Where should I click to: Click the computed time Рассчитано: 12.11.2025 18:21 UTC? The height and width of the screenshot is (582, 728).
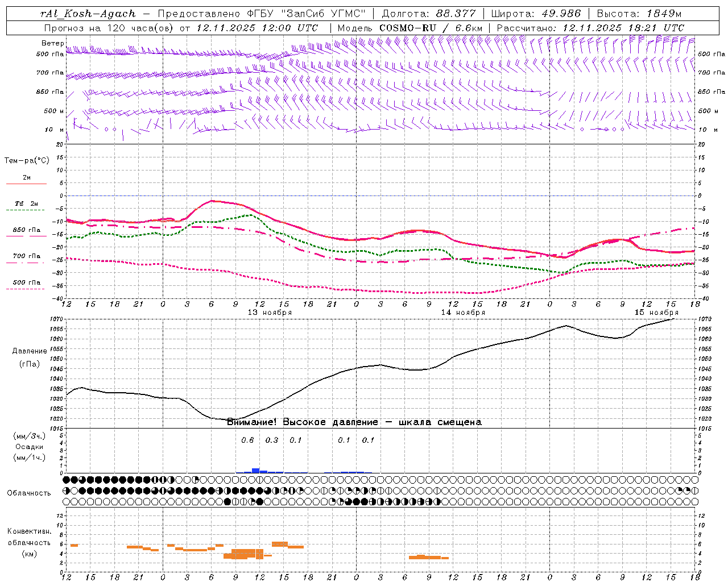pos(590,28)
